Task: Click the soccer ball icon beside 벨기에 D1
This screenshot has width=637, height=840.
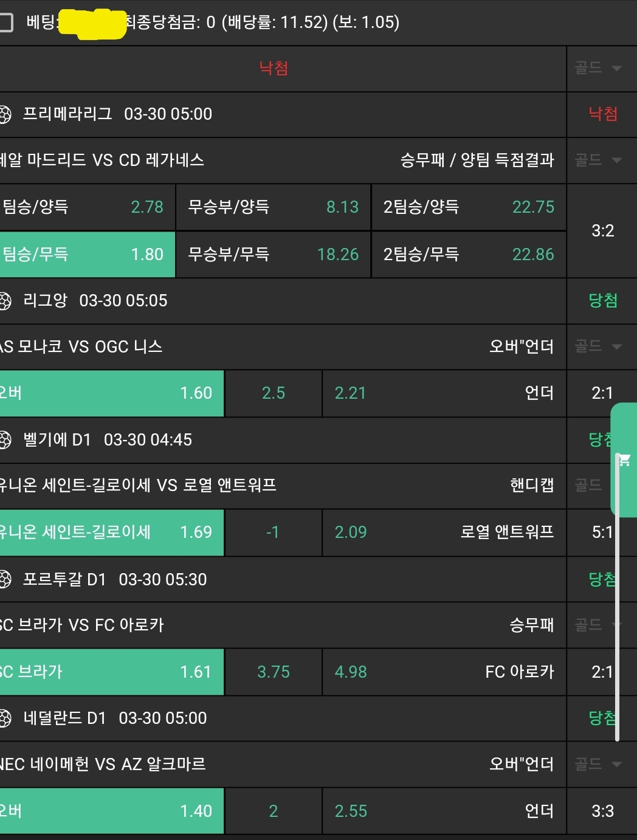Action: tap(5, 439)
